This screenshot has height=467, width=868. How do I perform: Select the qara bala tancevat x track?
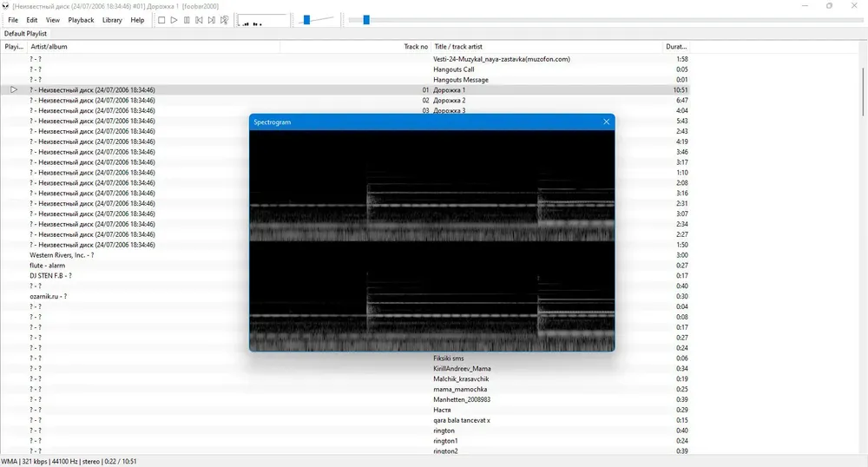coord(461,420)
